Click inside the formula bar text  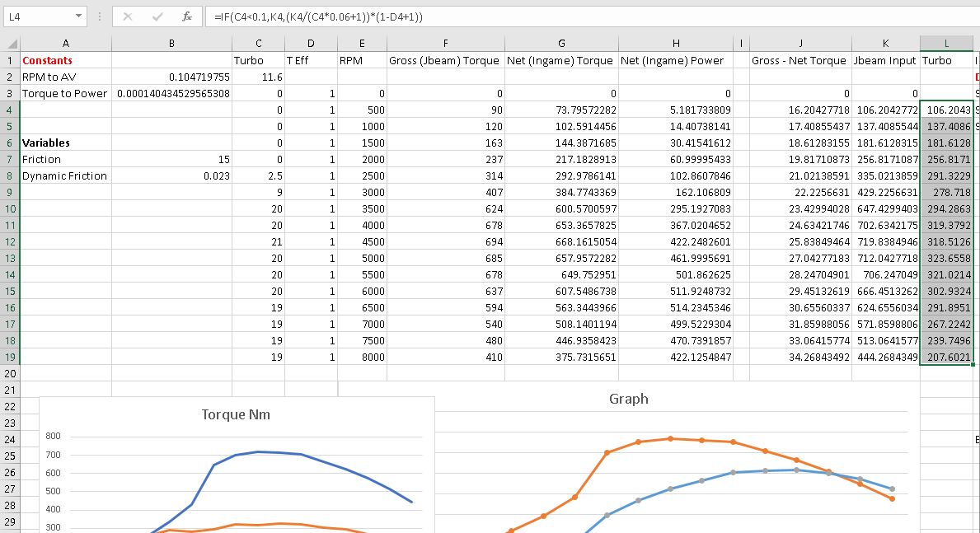[x=318, y=16]
